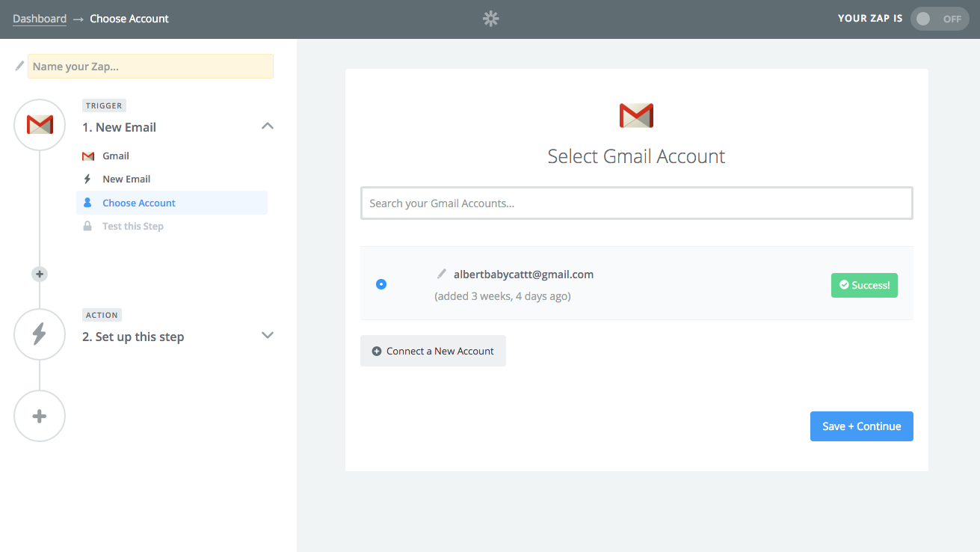Click the TRIGGER label tag
Image resolution: width=980 pixels, height=552 pixels.
(104, 105)
